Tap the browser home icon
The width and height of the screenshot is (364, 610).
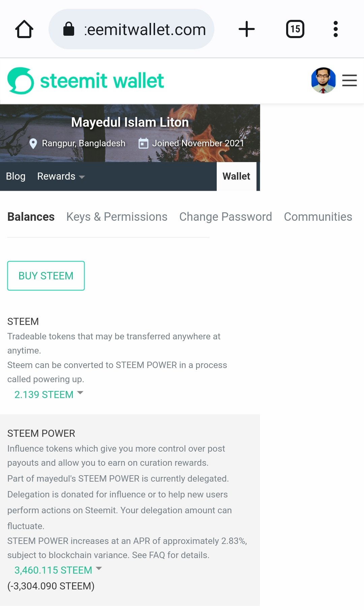pyautogui.click(x=24, y=29)
